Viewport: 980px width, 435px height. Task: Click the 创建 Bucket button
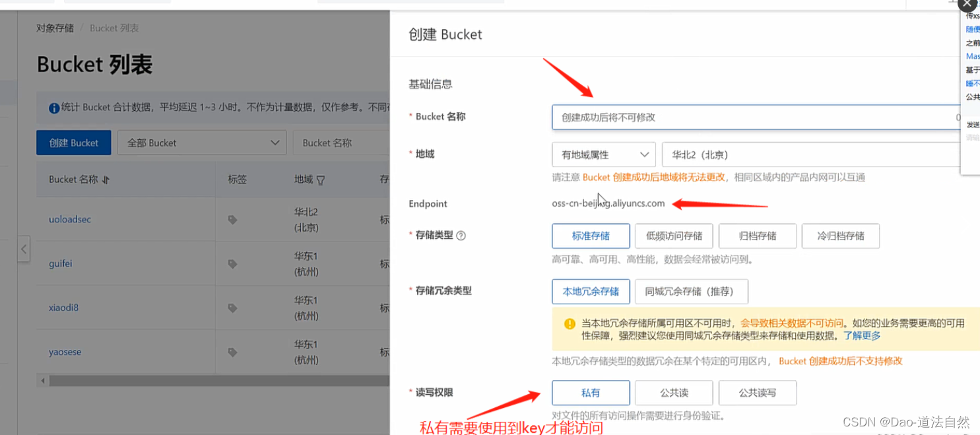(73, 142)
